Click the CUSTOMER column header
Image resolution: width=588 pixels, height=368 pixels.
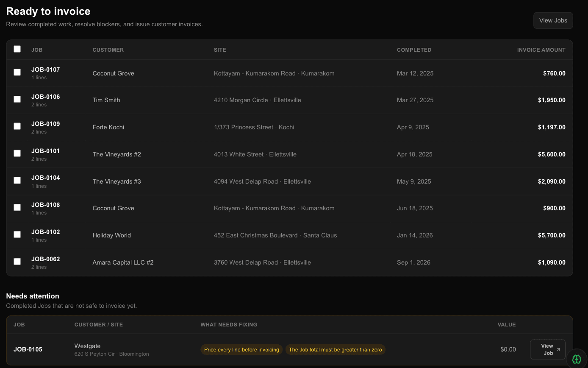pyautogui.click(x=108, y=50)
